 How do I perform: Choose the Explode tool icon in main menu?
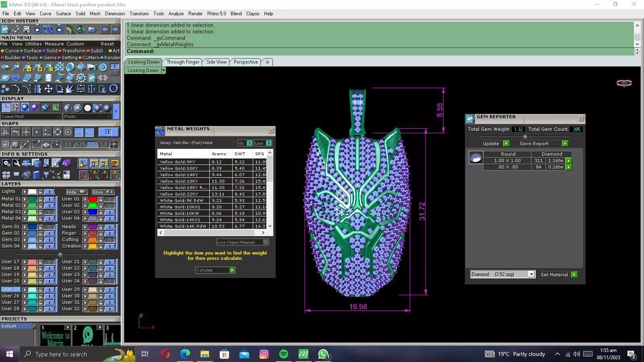[70, 89]
